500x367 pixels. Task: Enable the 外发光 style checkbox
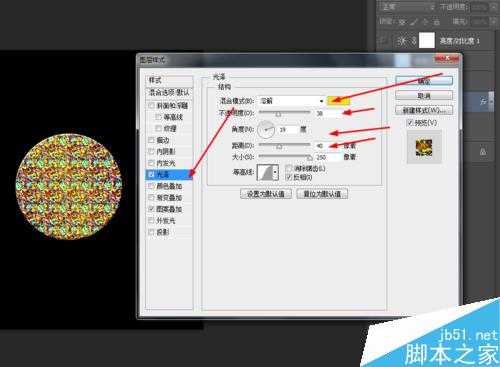(x=151, y=220)
